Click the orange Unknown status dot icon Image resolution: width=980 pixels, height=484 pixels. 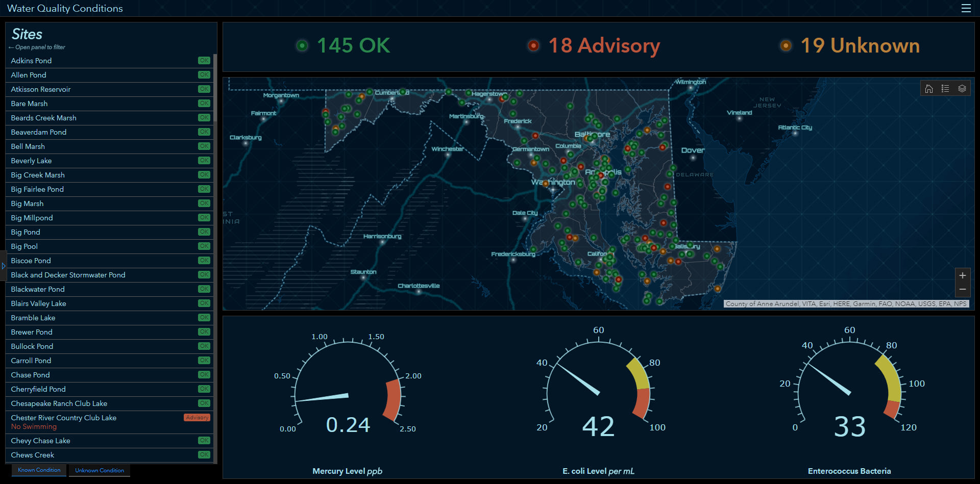point(785,45)
